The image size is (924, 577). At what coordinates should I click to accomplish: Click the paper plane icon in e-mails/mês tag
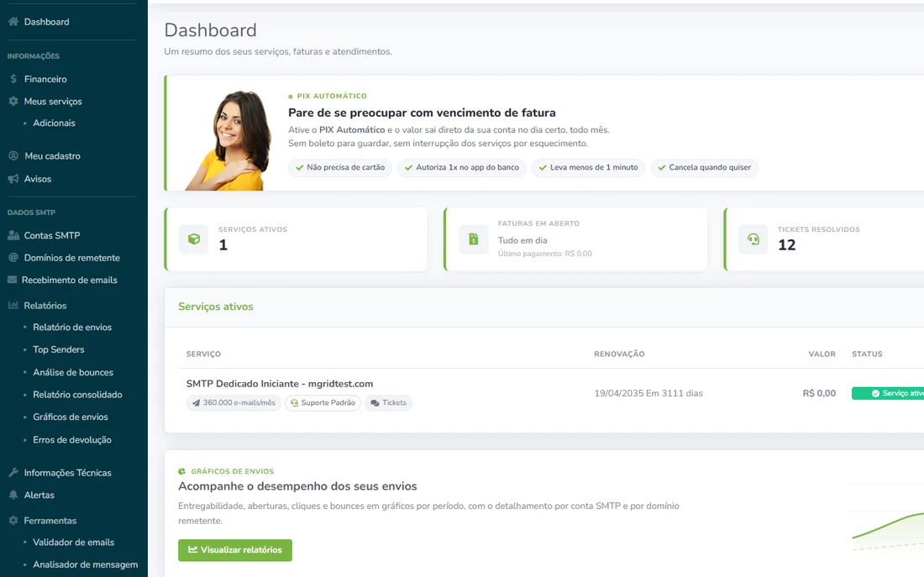click(x=197, y=403)
